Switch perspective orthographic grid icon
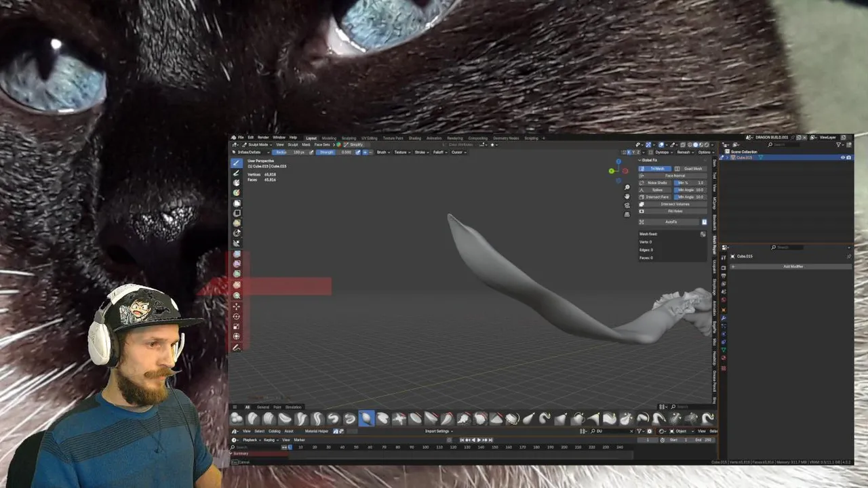Viewport: 868px width, 488px height. pyautogui.click(x=627, y=214)
